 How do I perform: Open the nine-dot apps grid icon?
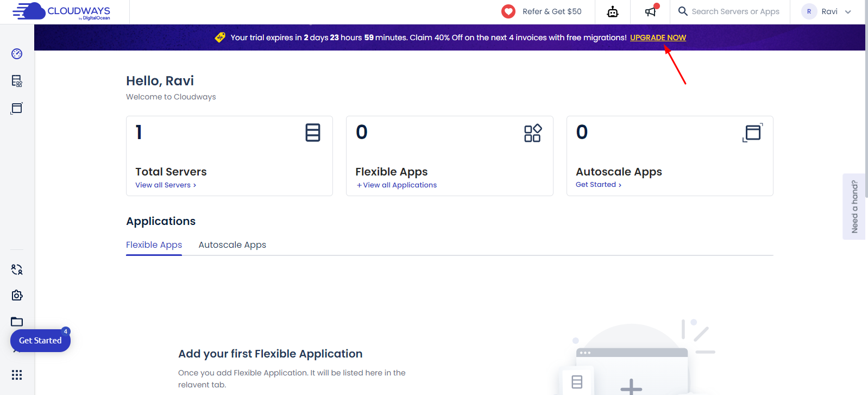point(17,375)
